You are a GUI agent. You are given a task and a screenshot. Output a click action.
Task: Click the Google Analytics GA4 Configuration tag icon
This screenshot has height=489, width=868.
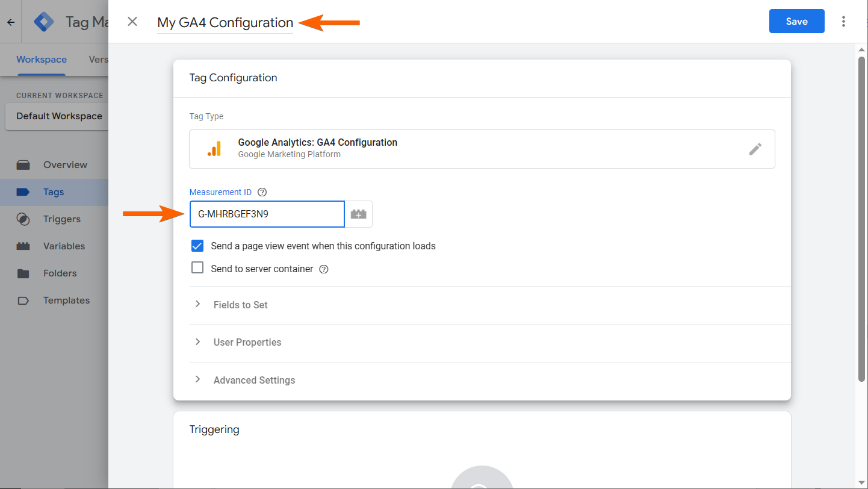coord(214,149)
